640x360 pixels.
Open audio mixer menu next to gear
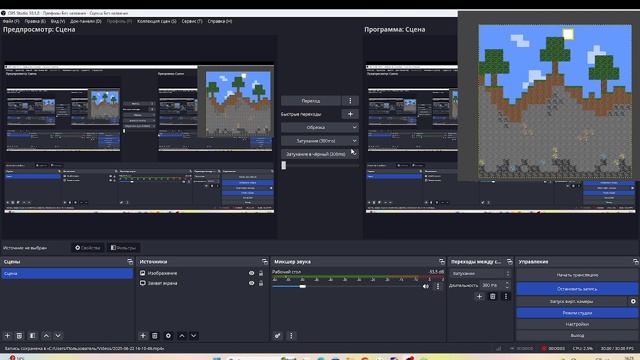click(x=291, y=336)
